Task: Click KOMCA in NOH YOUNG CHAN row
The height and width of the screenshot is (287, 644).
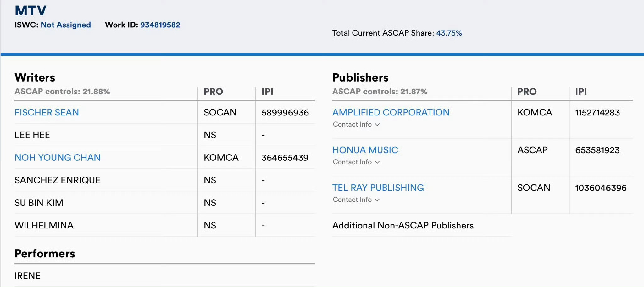Action: [221, 157]
